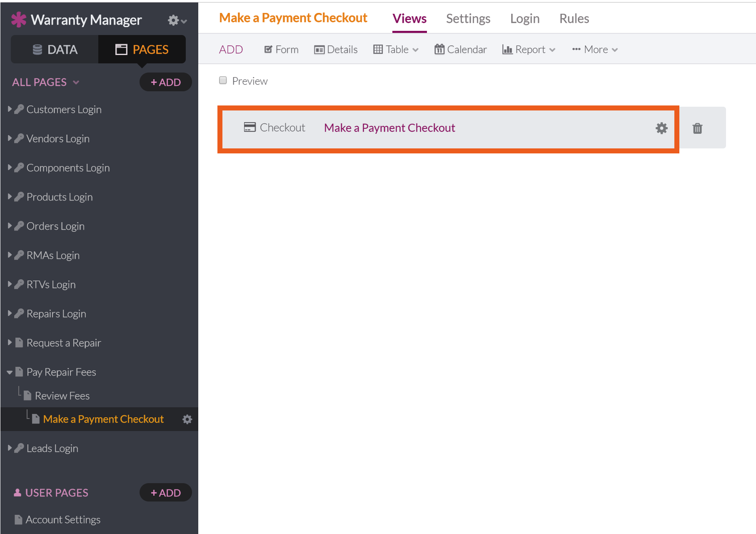The height and width of the screenshot is (534, 756).
Task: Toggle the Preview checkbox
Action: pos(223,80)
